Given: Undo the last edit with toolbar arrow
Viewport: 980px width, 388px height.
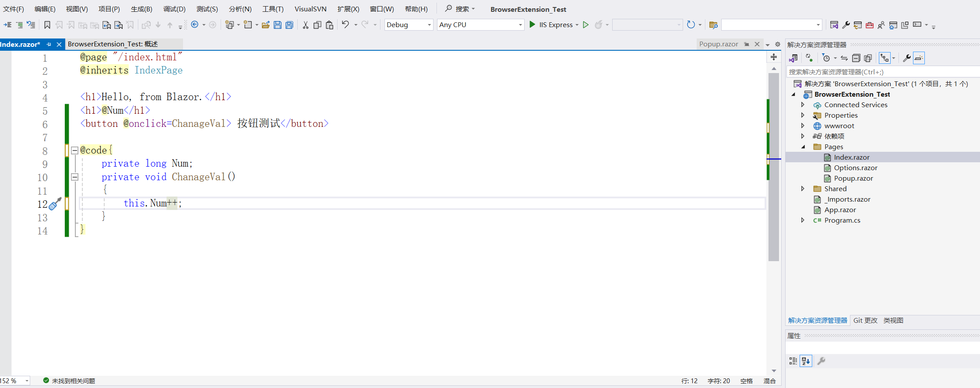Looking at the screenshot, I should (x=345, y=24).
